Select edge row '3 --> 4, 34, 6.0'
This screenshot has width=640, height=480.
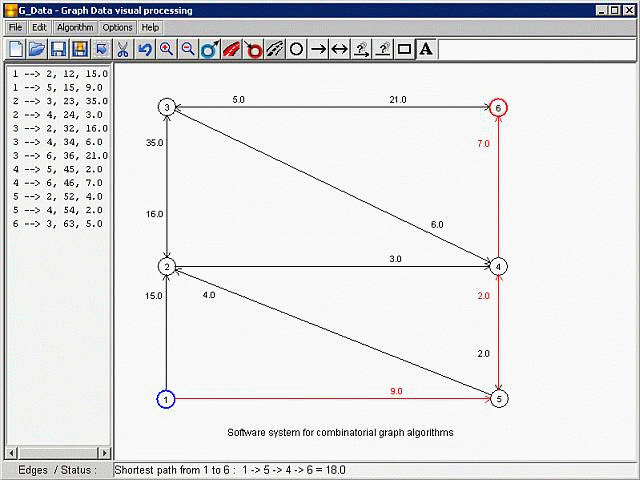[x=57, y=142]
